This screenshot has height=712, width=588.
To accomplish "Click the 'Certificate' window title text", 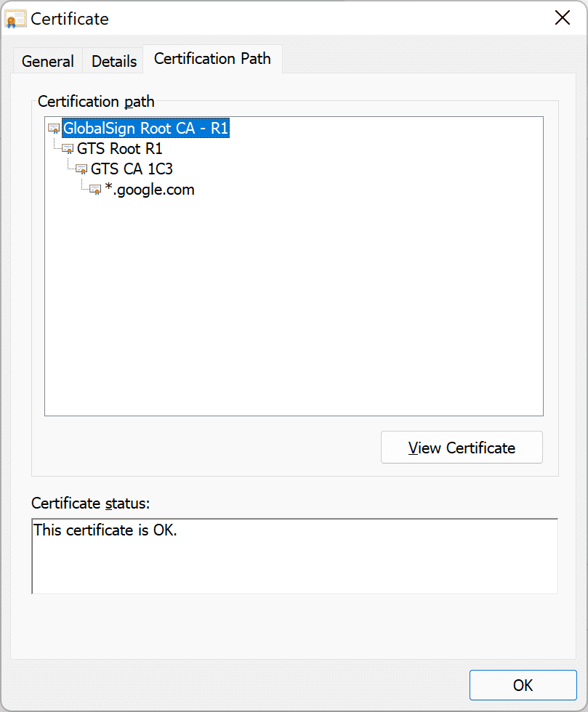I will [x=70, y=19].
